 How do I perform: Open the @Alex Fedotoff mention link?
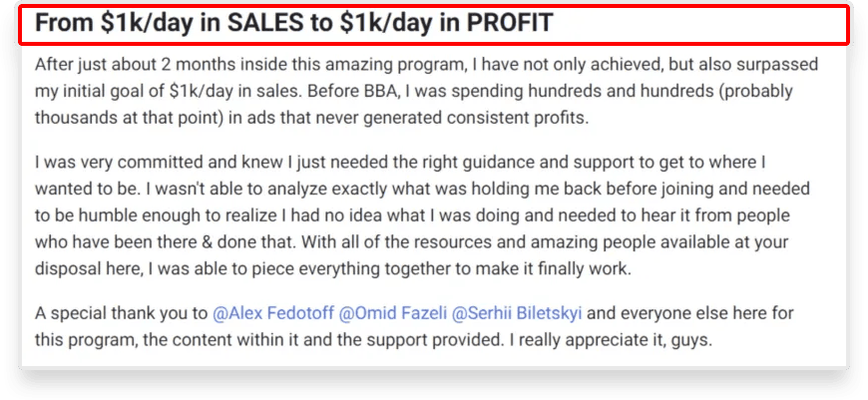coord(273,313)
